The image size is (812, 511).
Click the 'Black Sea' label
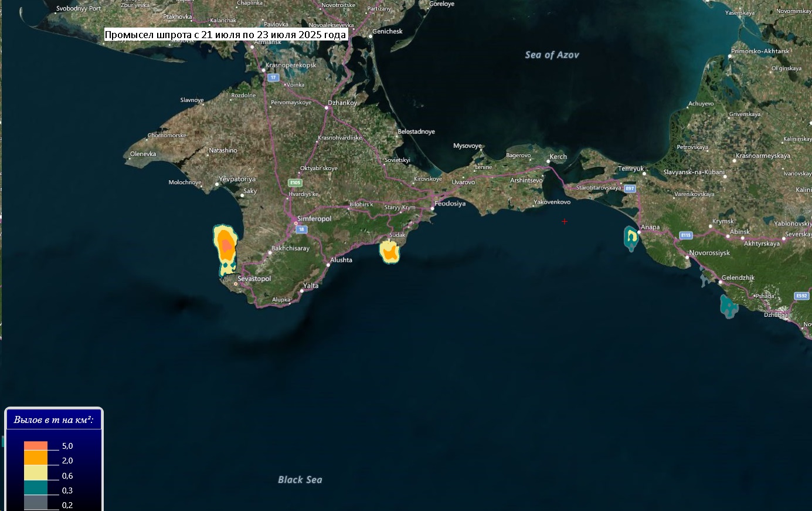300,479
